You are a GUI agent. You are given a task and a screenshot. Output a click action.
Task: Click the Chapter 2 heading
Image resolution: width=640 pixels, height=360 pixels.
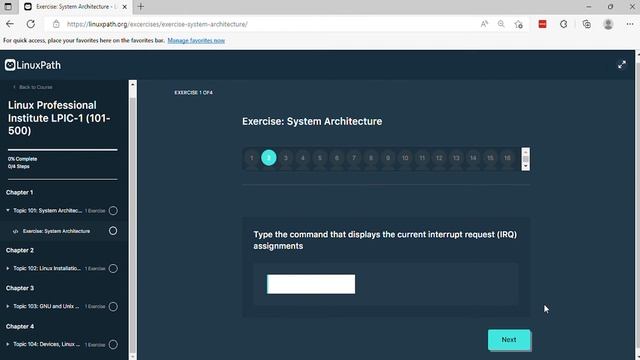click(x=20, y=250)
